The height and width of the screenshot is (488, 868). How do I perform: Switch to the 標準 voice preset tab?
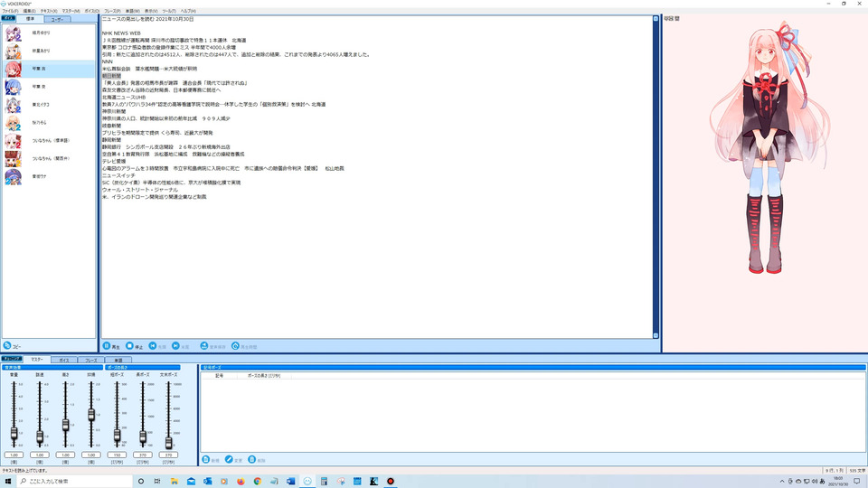click(31, 19)
